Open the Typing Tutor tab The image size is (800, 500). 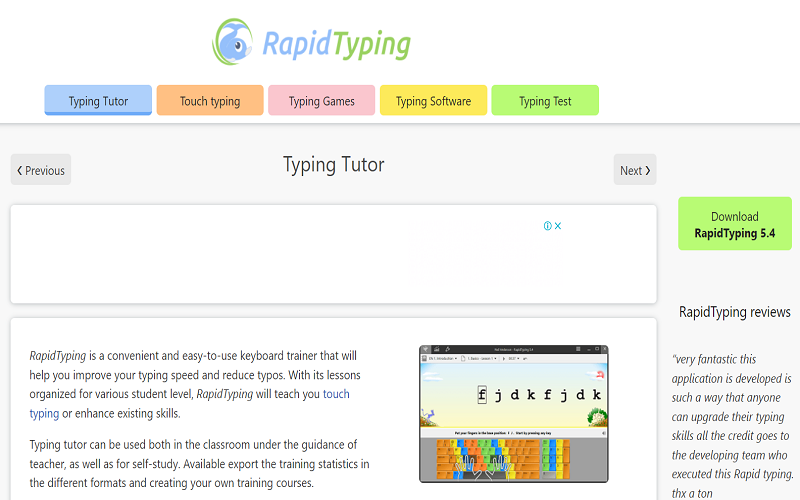(98, 101)
